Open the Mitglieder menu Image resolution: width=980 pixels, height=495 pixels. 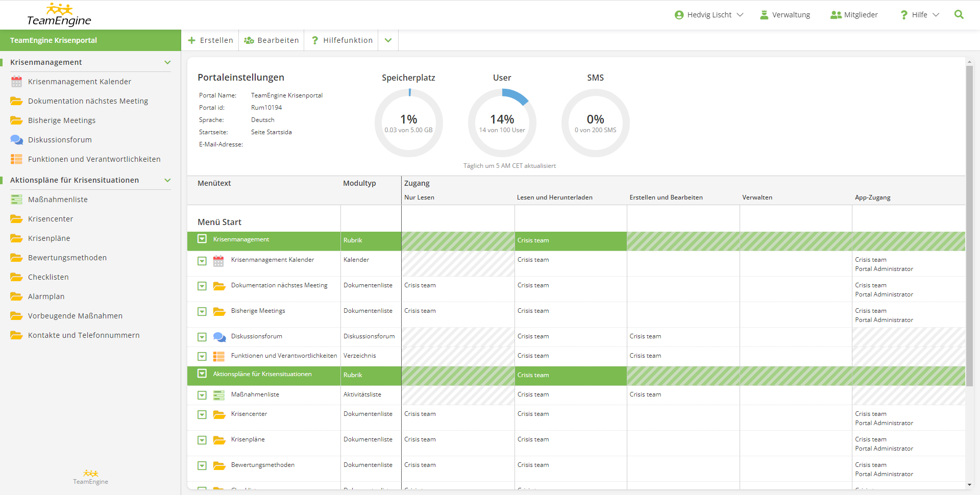tap(854, 15)
